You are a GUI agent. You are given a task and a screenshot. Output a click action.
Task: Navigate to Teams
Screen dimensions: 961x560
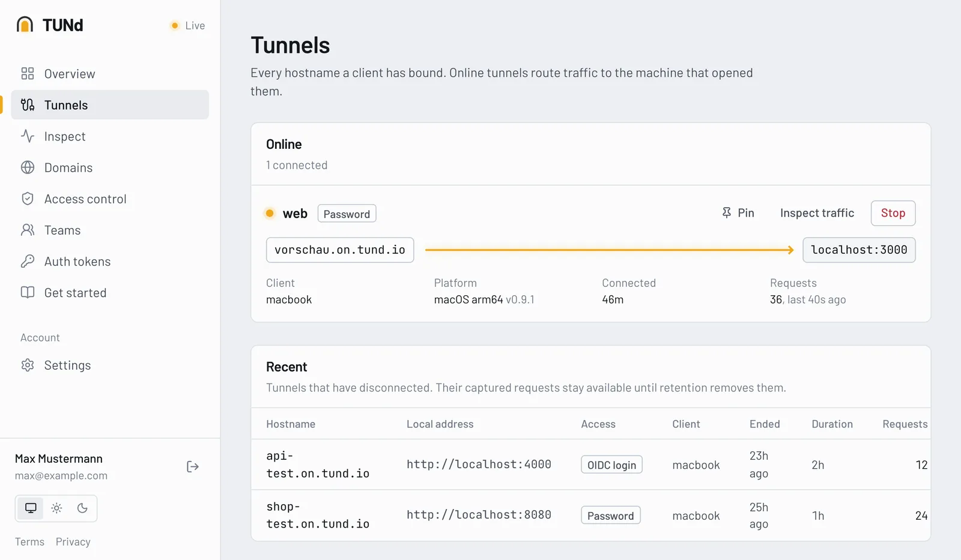[x=110, y=230]
